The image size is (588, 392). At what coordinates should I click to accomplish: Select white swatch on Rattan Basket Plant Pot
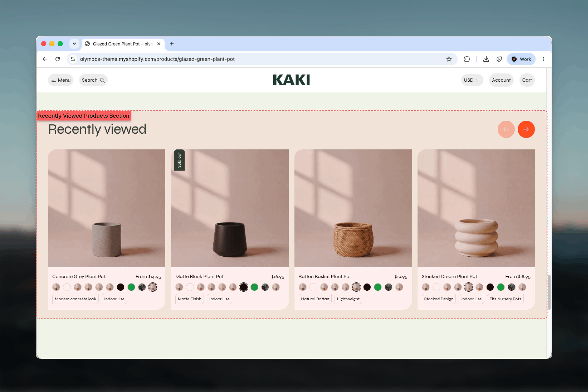pos(313,287)
